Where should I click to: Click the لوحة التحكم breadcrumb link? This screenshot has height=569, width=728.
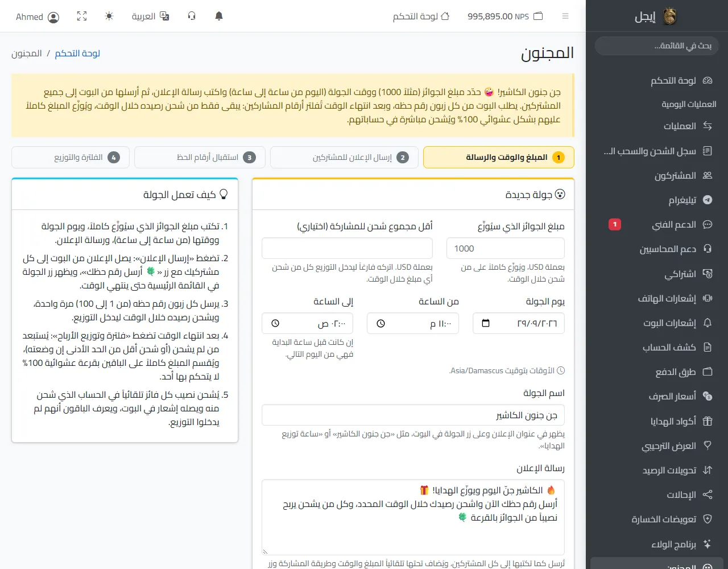pos(77,53)
